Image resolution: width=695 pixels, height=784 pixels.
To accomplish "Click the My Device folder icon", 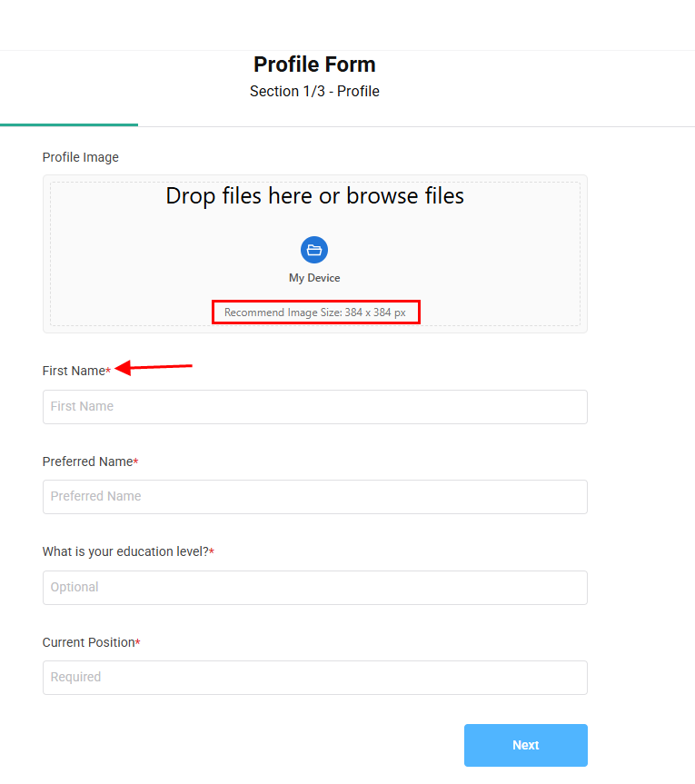I will (314, 250).
